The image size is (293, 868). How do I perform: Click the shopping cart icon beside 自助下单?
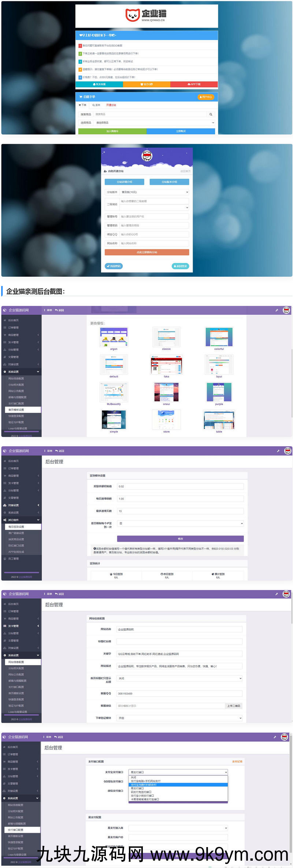coord(81,97)
